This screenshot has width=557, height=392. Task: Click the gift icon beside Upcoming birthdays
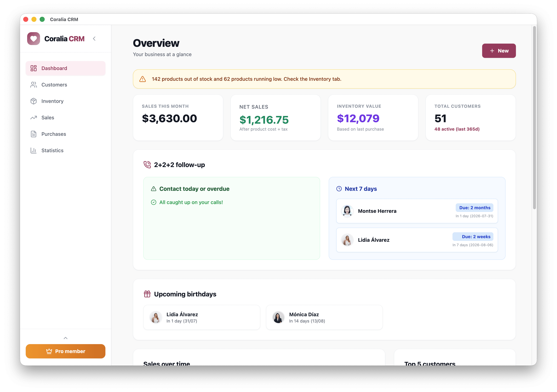point(147,294)
